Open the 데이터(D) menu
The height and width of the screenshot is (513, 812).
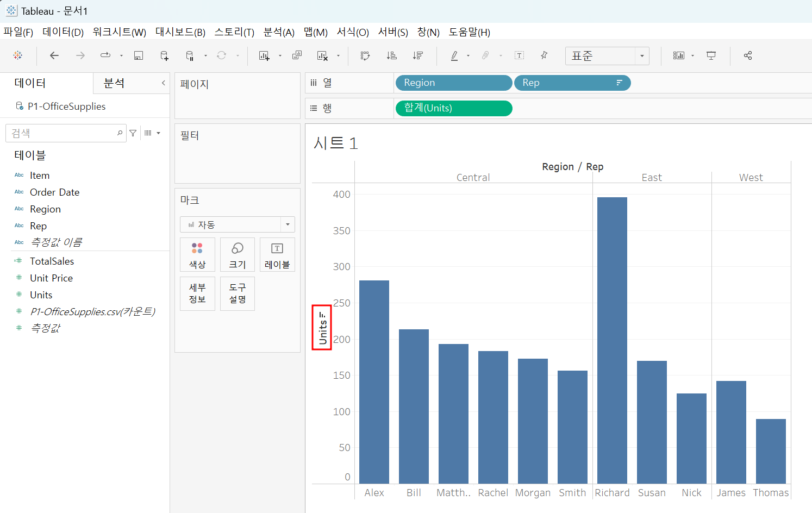click(x=63, y=33)
